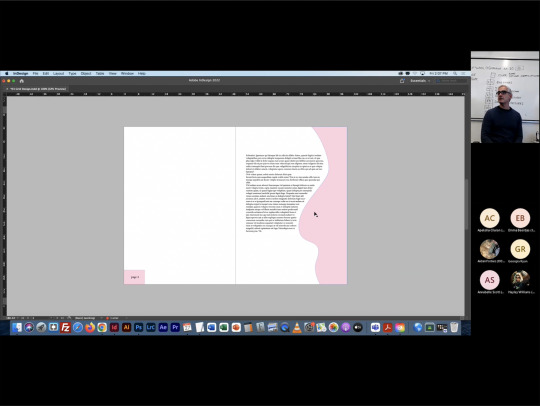Image resolution: width=540 pixels, height=406 pixels.
Task: Click the menu bar clock showing 2:07 PM
Action: pos(438,73)
